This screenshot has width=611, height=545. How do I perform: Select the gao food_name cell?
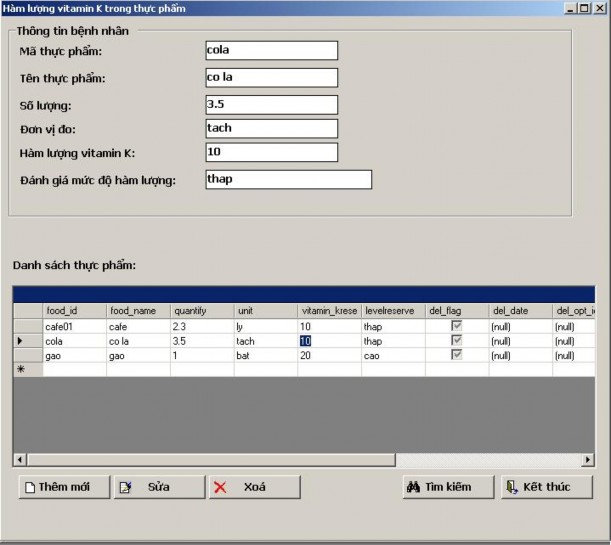[x=138, y=355]
